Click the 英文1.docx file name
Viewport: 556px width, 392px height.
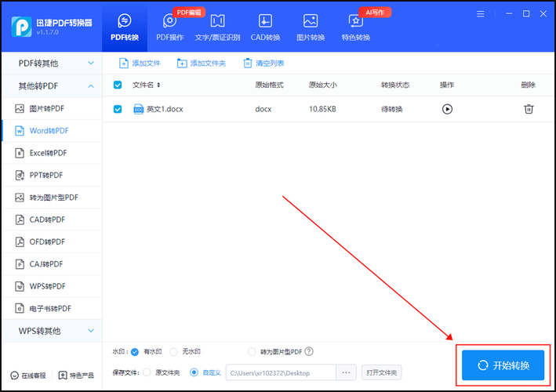(x=165, y=109)
